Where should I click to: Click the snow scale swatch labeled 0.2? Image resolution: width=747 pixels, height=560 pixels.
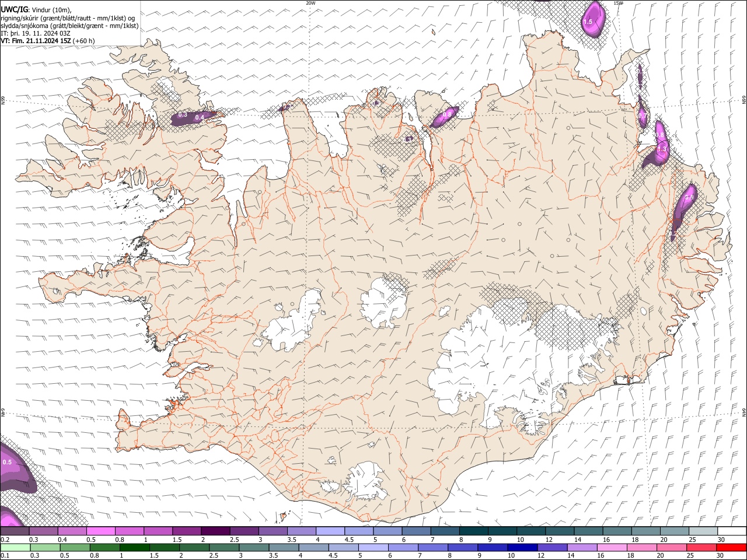15,531
